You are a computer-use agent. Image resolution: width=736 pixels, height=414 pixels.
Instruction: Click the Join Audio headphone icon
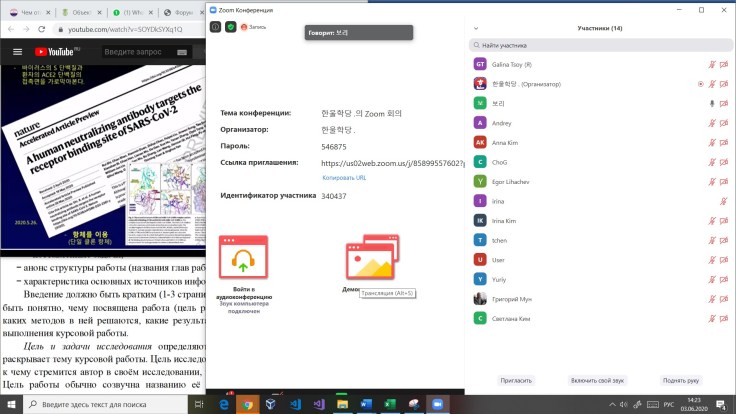point(243,261)
